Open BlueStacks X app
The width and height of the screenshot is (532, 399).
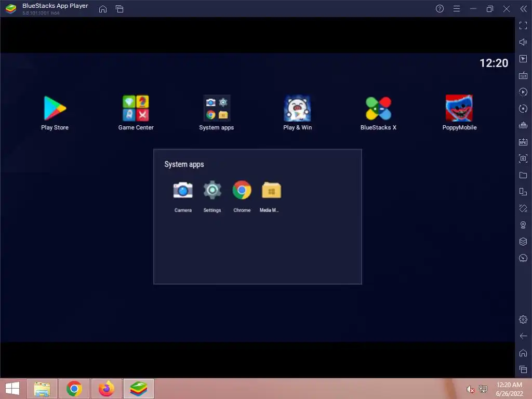[378, 108]
